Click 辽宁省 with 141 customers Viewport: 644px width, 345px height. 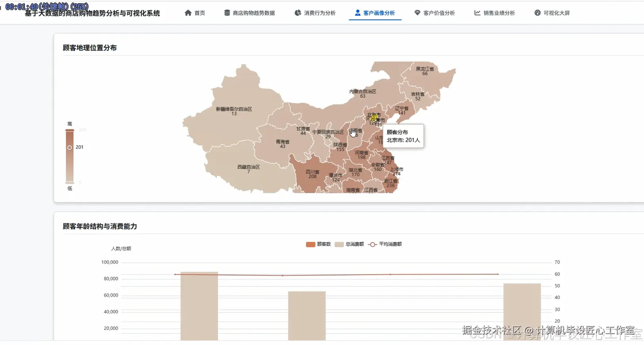(x=402, y=110)
